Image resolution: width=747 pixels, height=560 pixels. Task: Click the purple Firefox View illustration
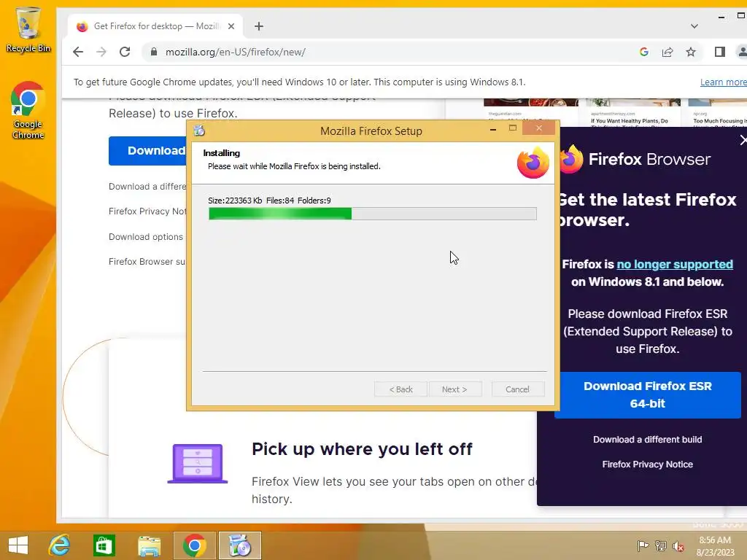click(198, 463)
